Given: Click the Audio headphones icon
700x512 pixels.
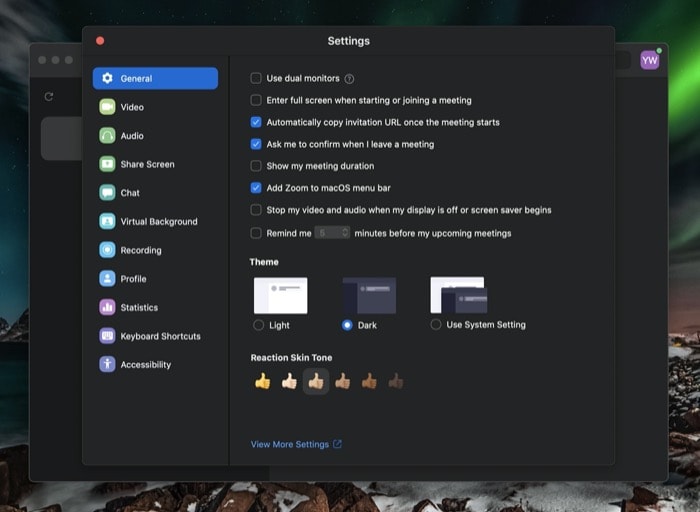Looking at the screenshot, I should click(x=107, y=136).
